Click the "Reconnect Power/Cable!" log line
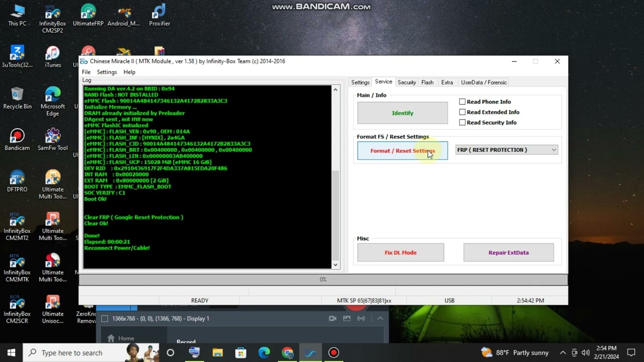644x362 pixels. pyautogui.click(x=117, y=248)
